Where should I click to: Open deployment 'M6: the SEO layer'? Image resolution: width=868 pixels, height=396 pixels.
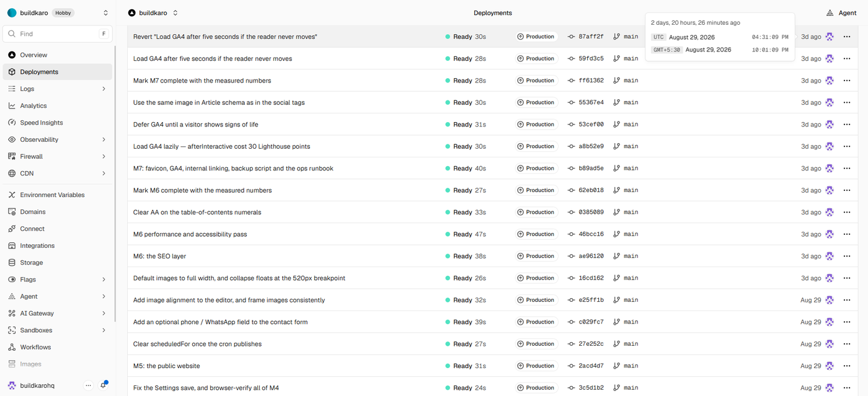pos(159,256)
